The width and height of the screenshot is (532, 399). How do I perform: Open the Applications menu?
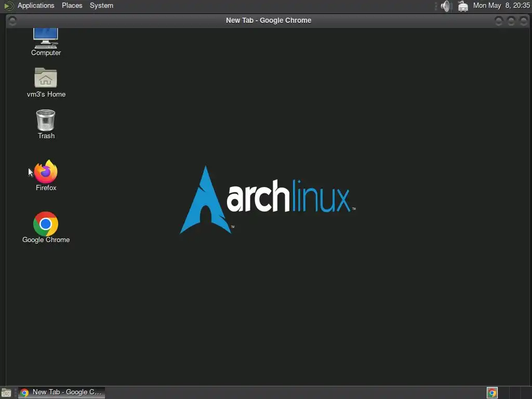click(x=36, y=5)
